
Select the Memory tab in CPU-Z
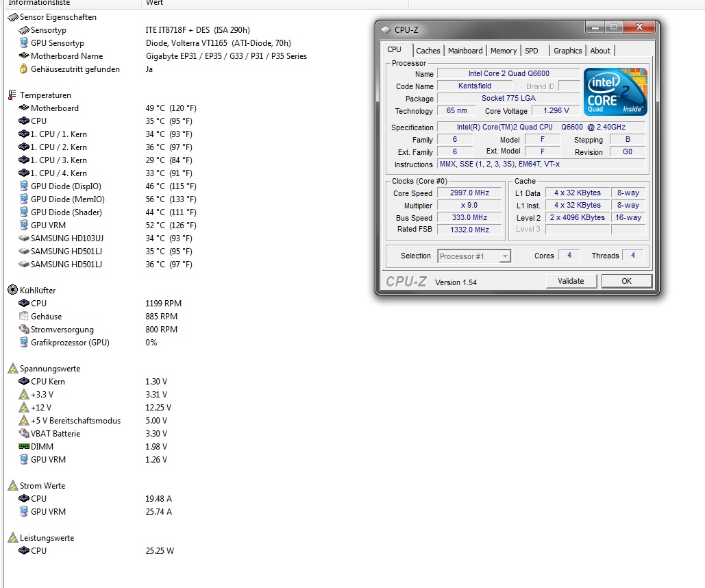coord(504,51)
